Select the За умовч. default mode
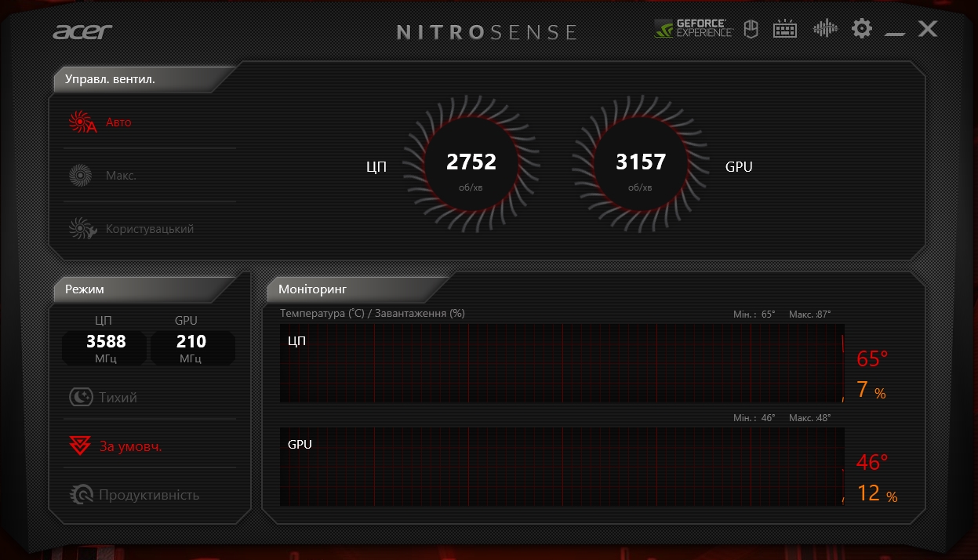The height and width of the screenshot is (560, 978). 115,446
